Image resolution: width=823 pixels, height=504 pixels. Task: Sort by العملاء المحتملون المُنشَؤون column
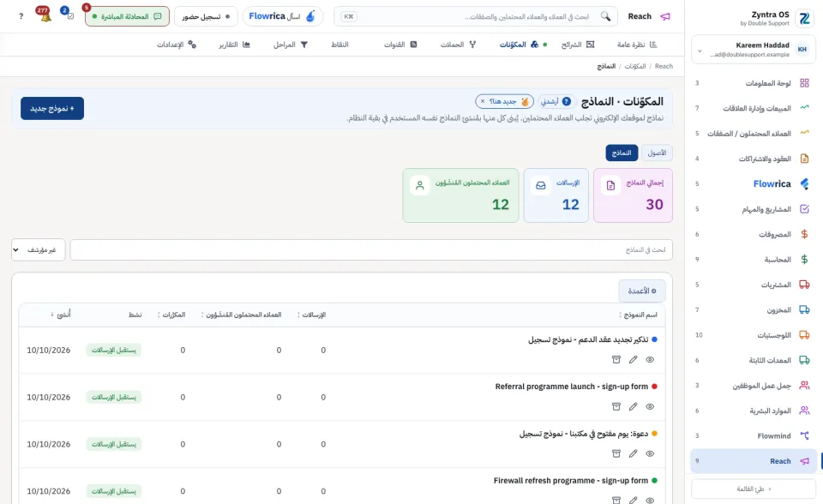coord(242,315)
